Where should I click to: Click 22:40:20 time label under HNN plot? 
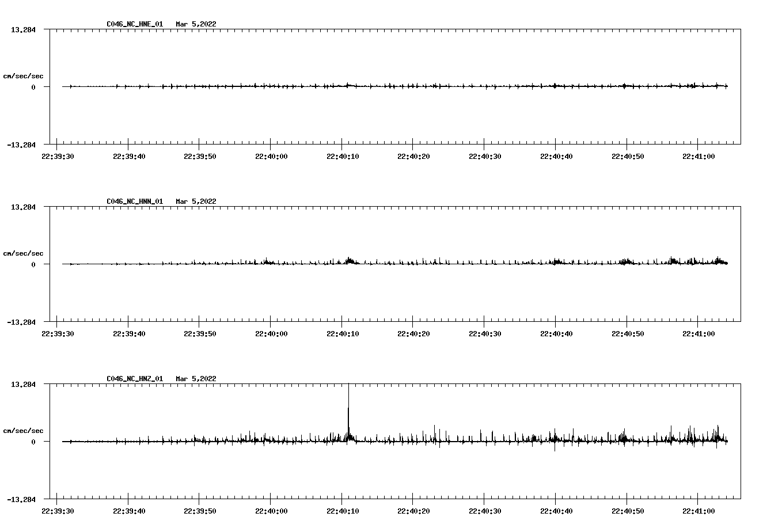tap(413, 333)
